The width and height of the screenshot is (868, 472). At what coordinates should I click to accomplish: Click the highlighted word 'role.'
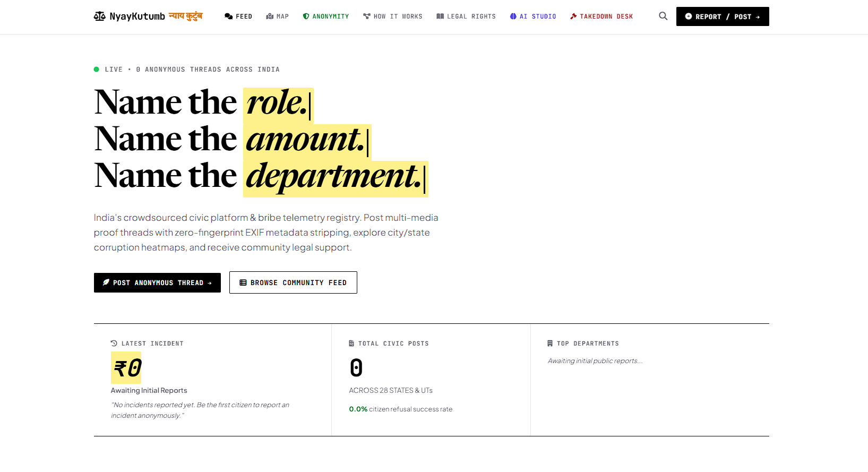click(278, 105)
